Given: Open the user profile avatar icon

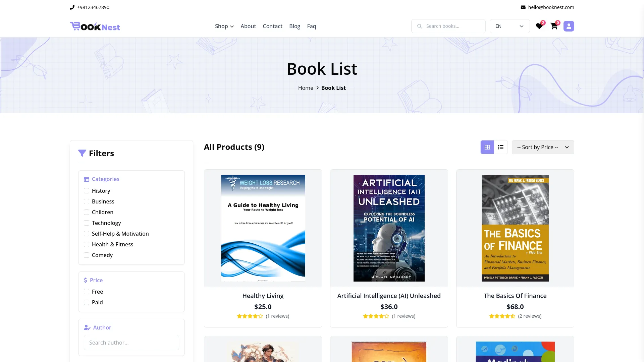Looking at the screenshot, I should click(x=569, y=26).
